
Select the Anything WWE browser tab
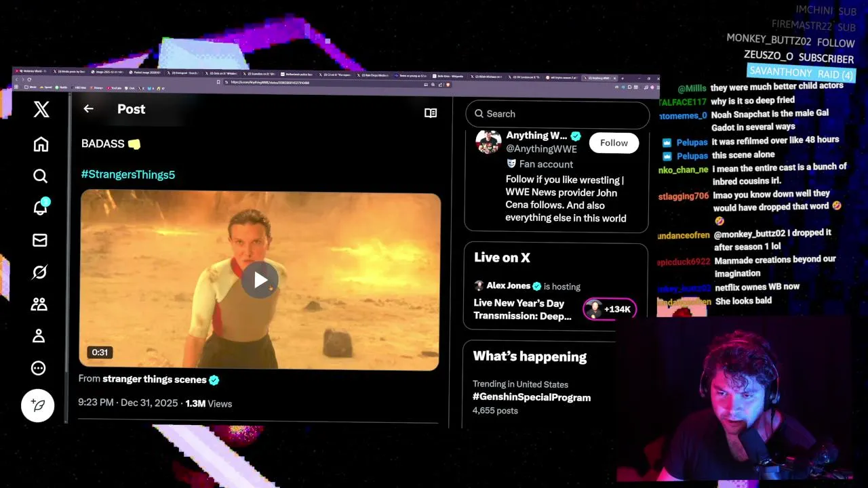[599, 77]
